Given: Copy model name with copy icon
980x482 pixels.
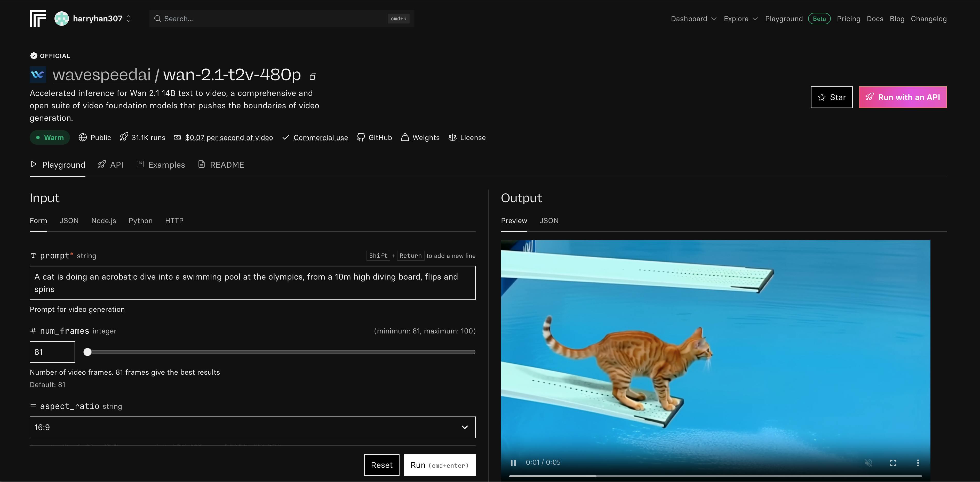Looking at the screenshot, I should 313,77.
